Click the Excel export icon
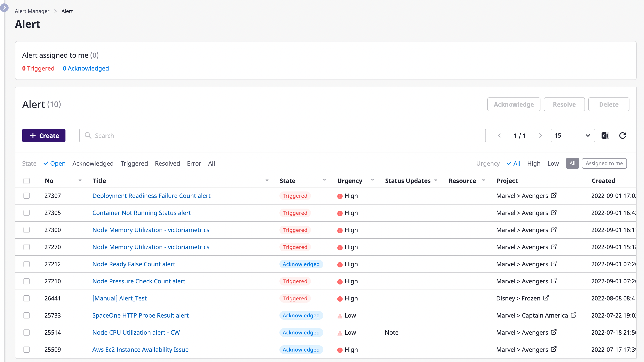644x362 pixels. pyautogui.click(x=605, y=135)
